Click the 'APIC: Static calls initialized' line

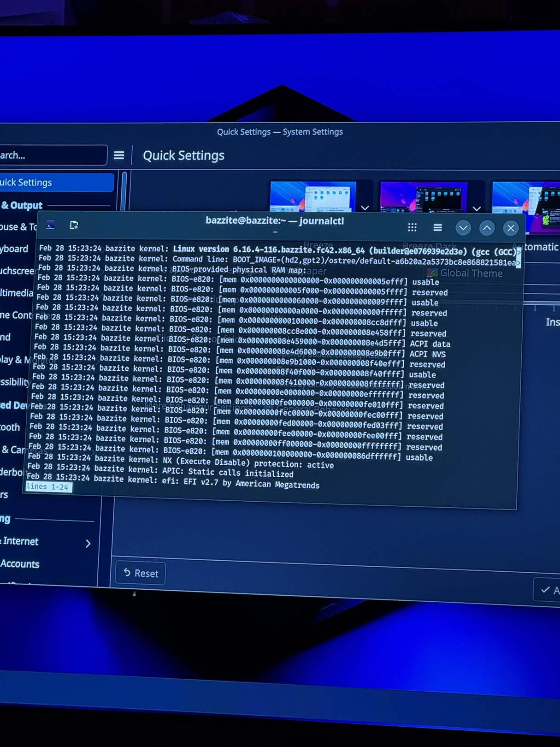(x=160, y=471)
